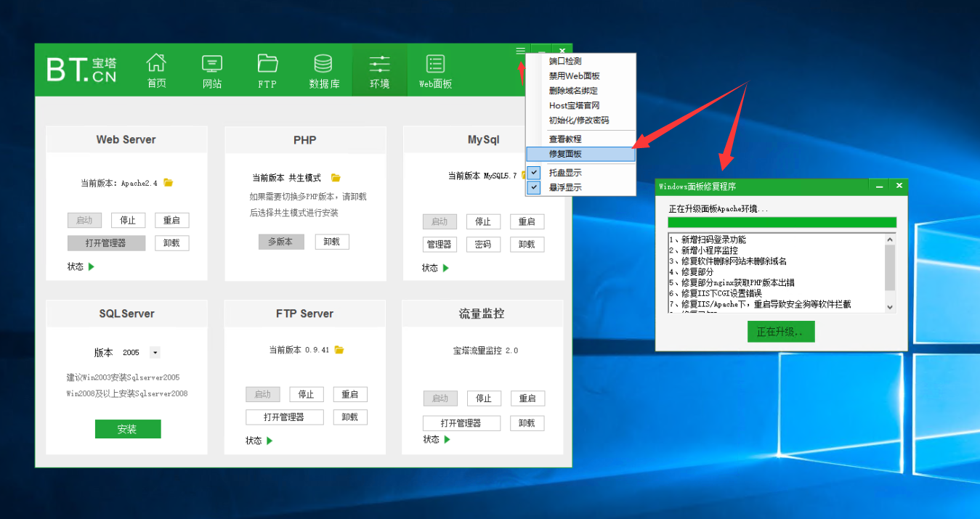Select log line 1、新增扫码登录功能
The height and width of the screenshot is (519, 980).
708,240
